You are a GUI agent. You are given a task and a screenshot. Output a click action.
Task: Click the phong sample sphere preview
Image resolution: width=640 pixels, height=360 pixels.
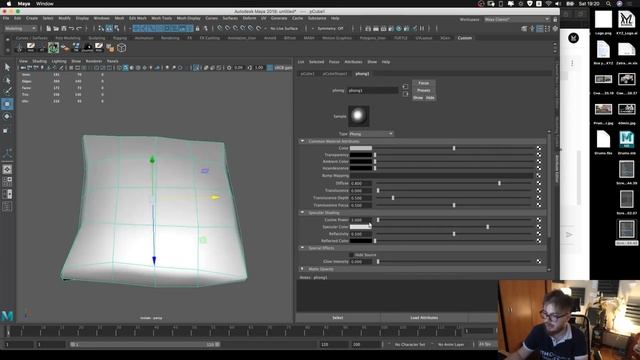coord(358,116)
